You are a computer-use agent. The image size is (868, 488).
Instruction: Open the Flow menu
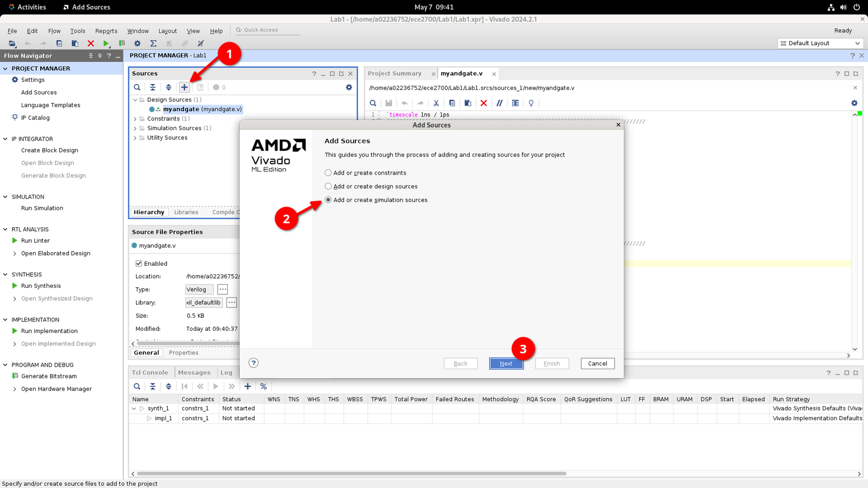(x=54, y=31)
